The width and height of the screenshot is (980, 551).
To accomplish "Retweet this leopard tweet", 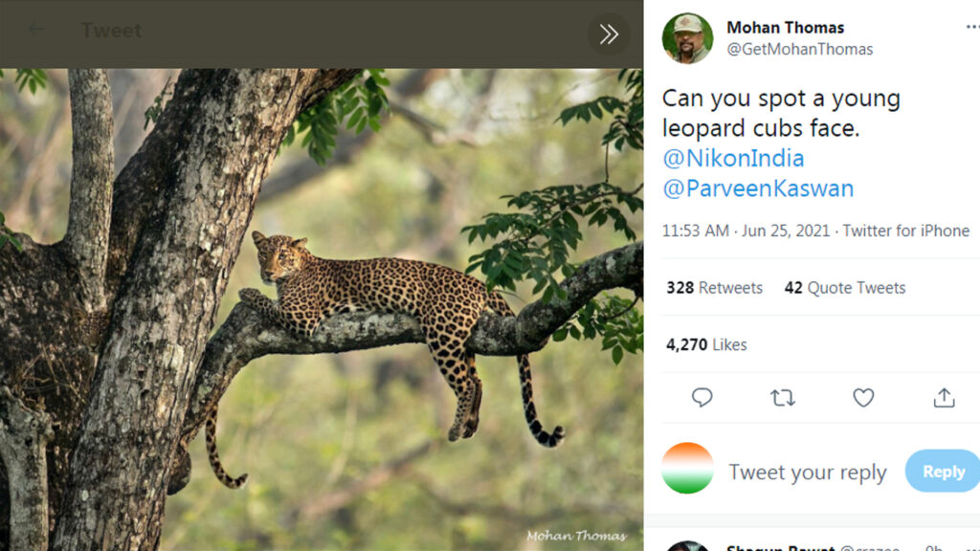I will click(782, 398).
